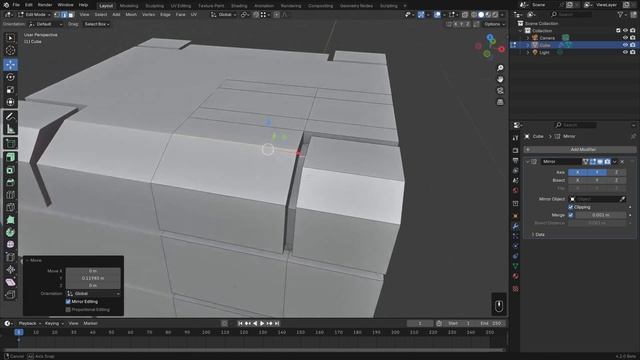Click the play animation button

[x=262, y=323]
